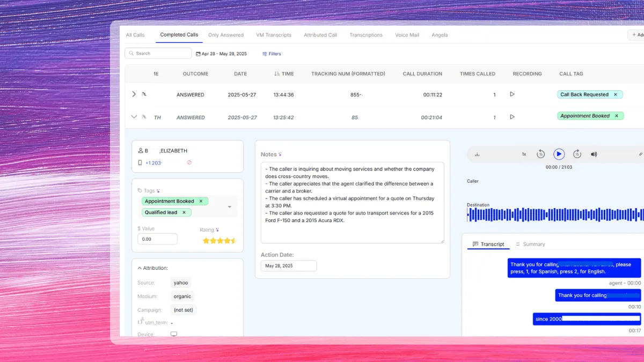Image resolution: width=644 pixels, height=362 pixels.
Task: Click the AI sparkle icon beside Notes
Action: (280, 154)
